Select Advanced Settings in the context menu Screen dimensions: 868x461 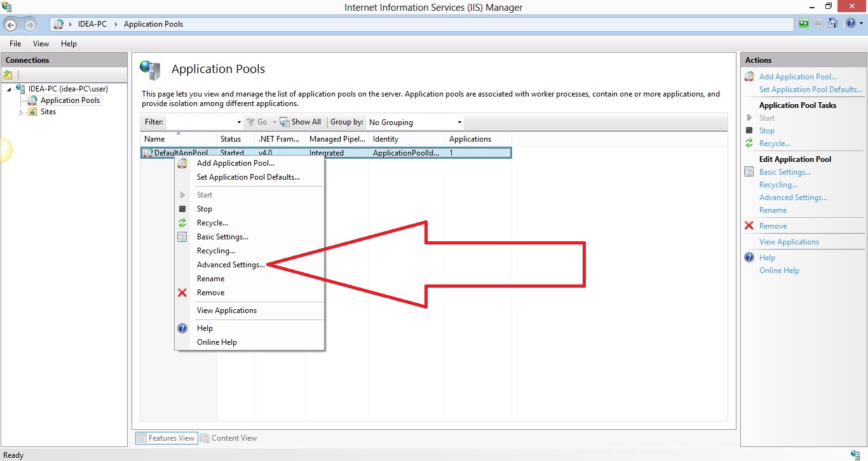tap(230, 264)
